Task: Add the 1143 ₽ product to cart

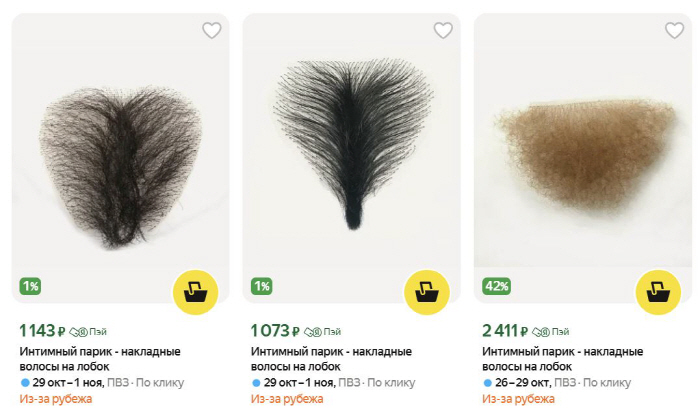Action: [196, 291]
